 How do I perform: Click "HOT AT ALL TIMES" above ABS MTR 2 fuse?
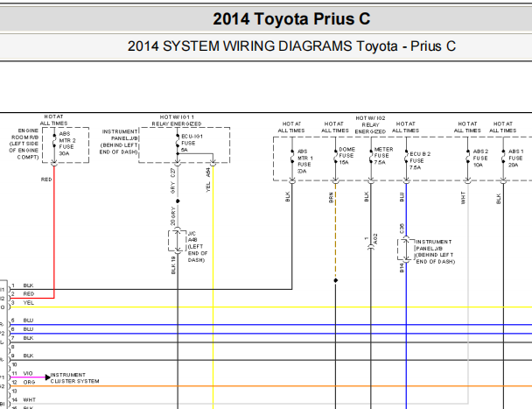(53, 120)
